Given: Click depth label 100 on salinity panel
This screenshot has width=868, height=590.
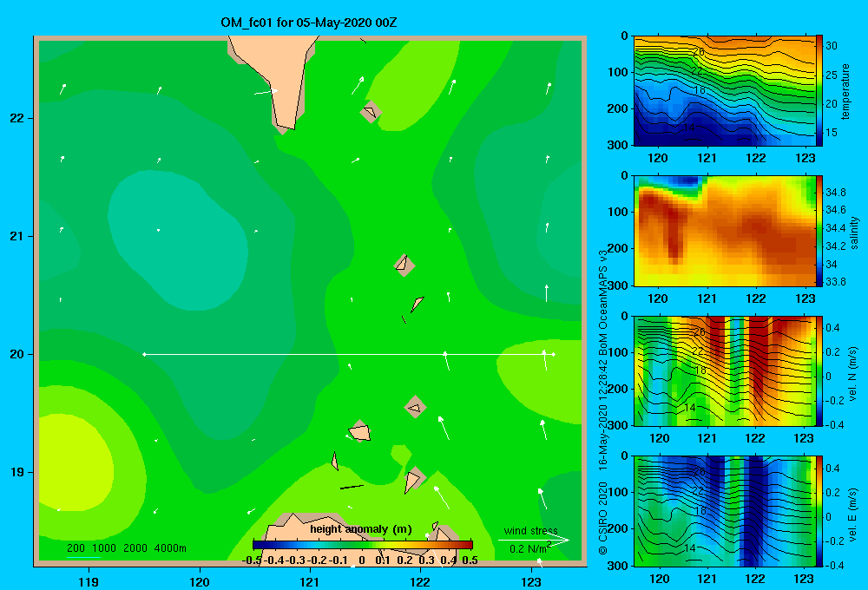Looking at the screenshot, I should coord(618,212).
